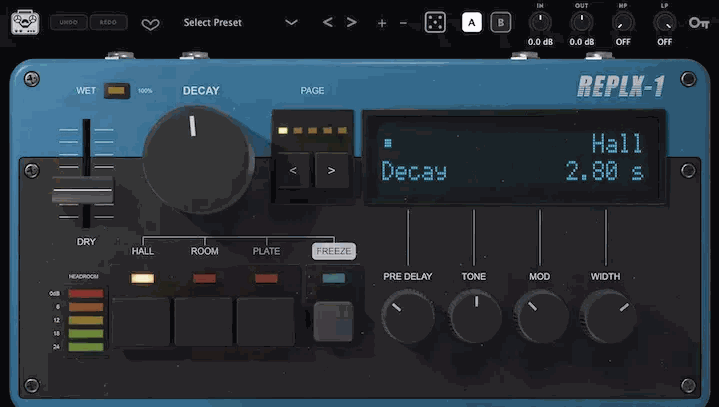Click the Redo button
Viewport: 719px width, 407px height.
[108, 22]
